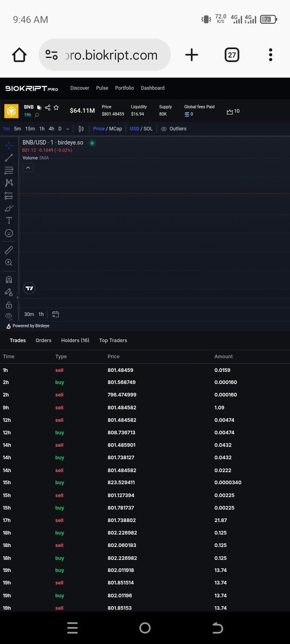290x644 pixels.
Task: Open the Pulse menu
Action: (x=102, y=88)
